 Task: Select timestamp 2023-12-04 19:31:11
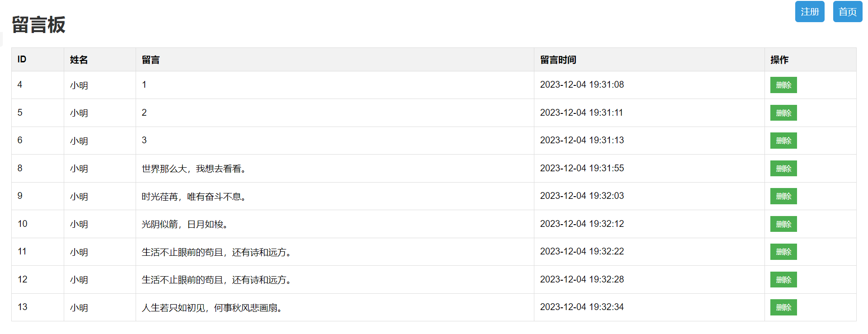581,113
